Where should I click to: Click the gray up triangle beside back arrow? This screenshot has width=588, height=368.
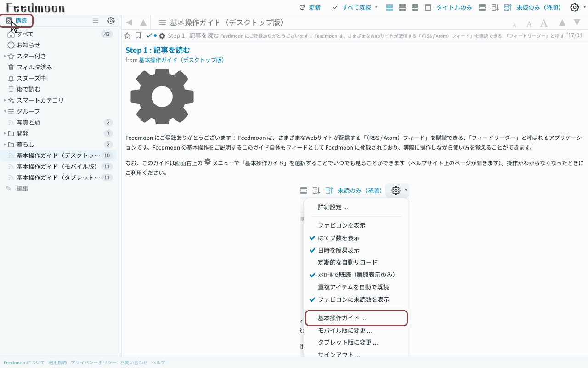[143, 23]
